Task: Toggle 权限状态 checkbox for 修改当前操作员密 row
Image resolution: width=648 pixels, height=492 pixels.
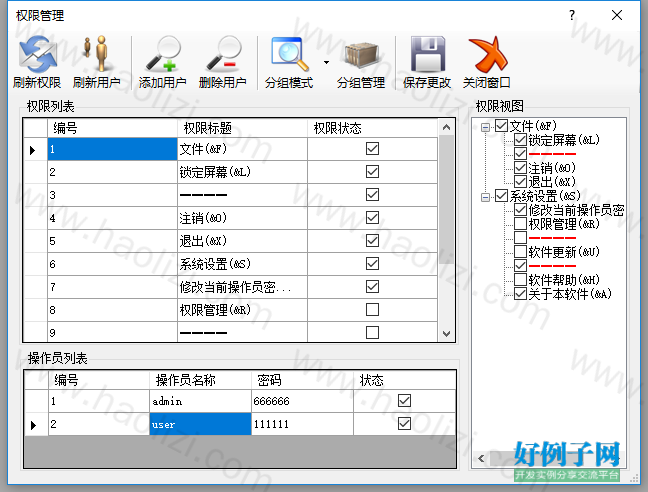Action: pos(372,287)
